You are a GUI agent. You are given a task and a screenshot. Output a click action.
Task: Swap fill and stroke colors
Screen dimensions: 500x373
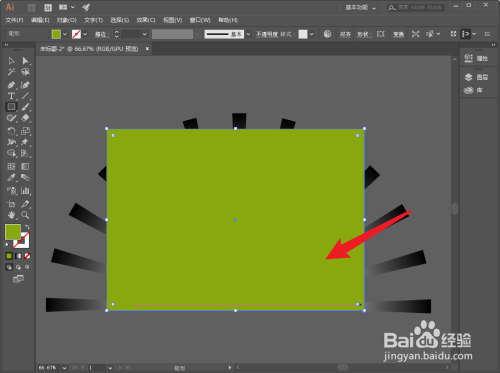click(27, 227)
